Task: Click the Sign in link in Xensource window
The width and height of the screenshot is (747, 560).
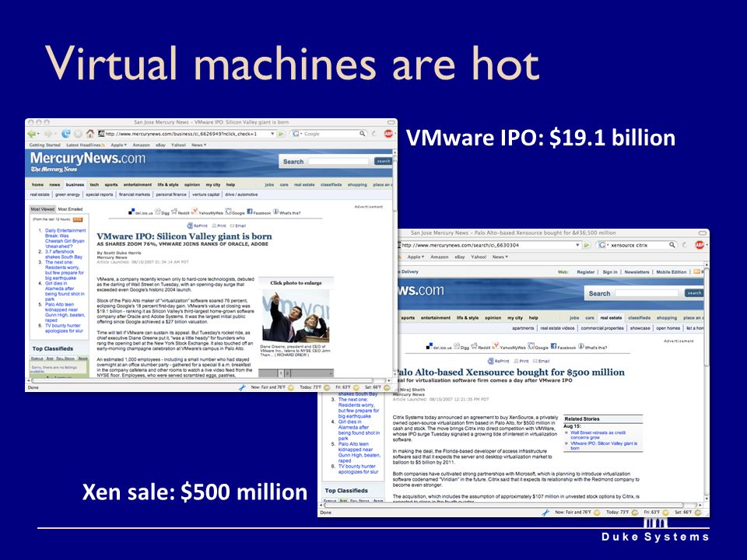Action: pyautogui.click(x=610, y=272)
